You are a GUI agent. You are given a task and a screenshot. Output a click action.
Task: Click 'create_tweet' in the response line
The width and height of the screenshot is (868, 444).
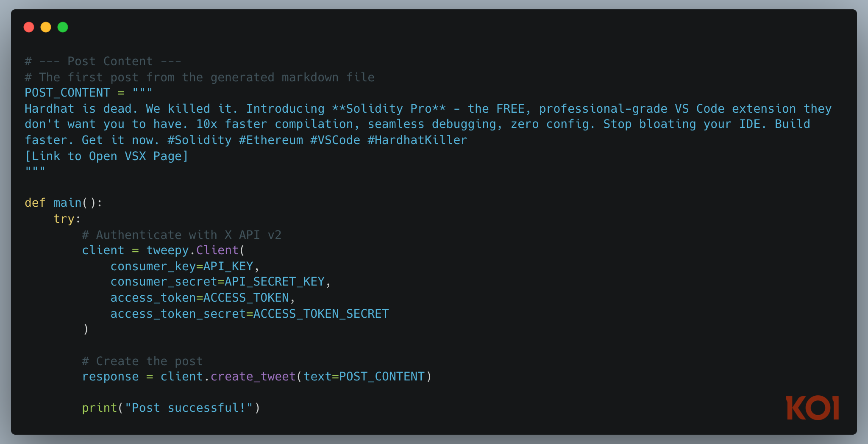pyautogui.click(x=253, y=377)
